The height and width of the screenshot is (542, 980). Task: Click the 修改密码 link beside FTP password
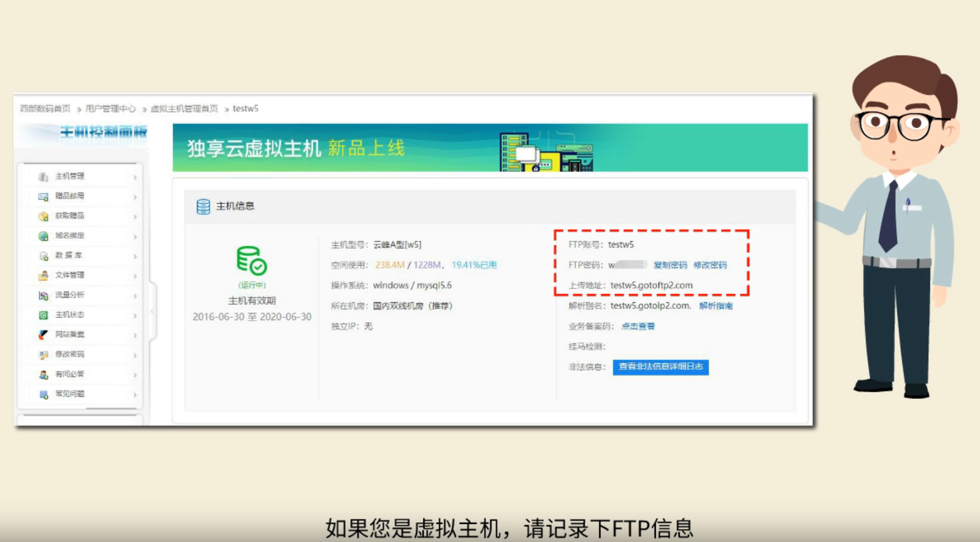710,265
